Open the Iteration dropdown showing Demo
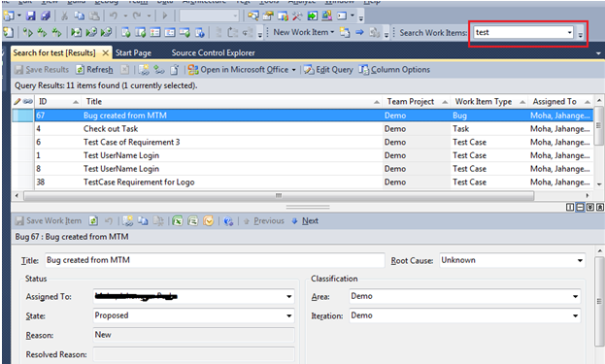This screenshot has width=605, height=364. 575,315
